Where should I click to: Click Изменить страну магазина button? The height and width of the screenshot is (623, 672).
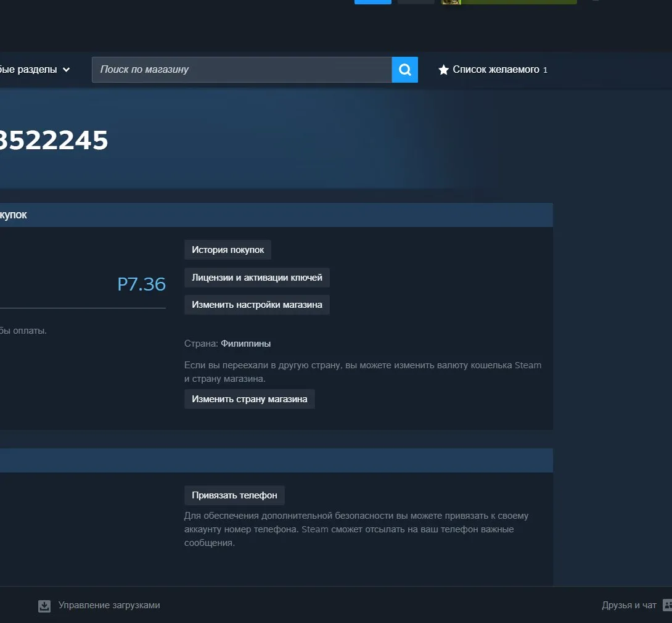click(x=250, y=398)
